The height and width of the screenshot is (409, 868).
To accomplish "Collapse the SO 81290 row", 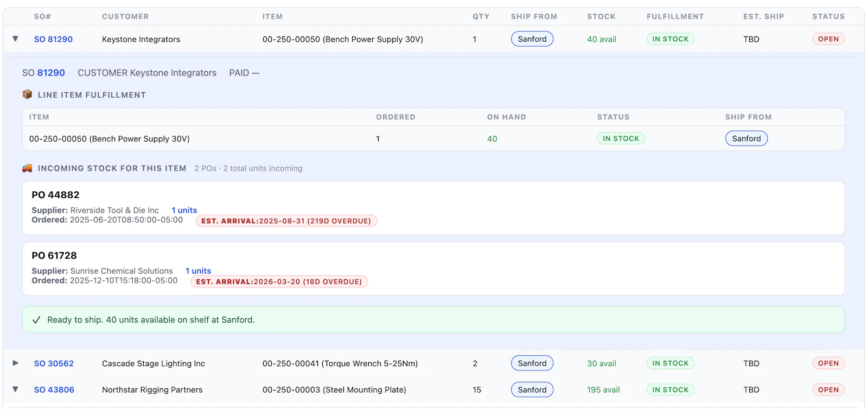I will [x=15, y=39].
